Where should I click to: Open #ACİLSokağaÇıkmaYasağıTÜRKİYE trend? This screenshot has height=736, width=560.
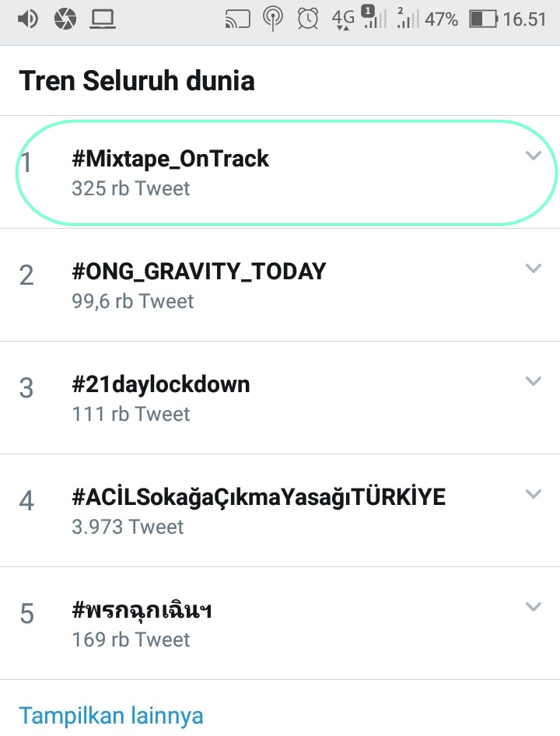258,497
